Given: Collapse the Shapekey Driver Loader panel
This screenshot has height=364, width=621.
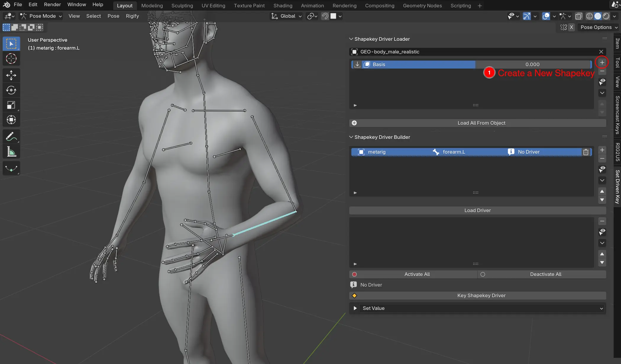Looking at the screenshot, I should (351, 39).
